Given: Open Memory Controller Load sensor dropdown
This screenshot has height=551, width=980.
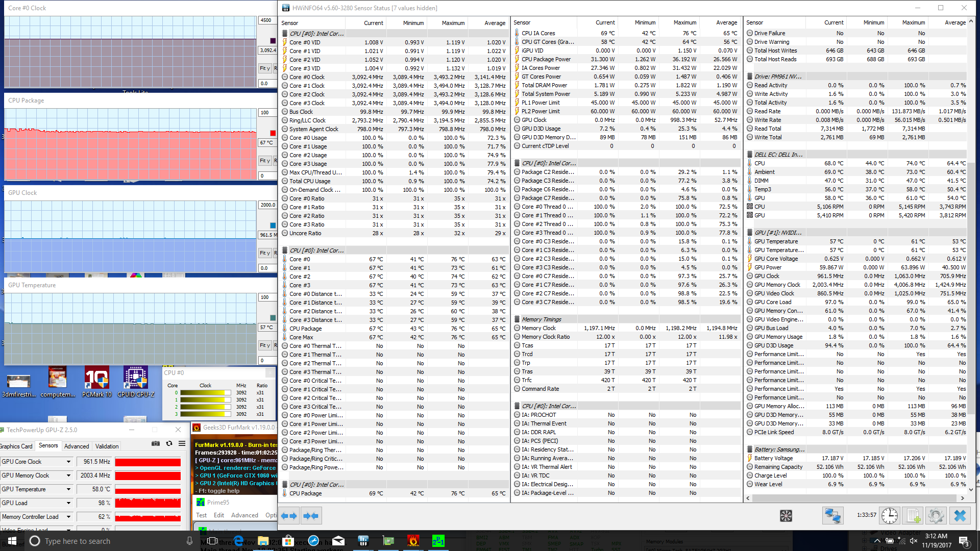Looking at the screenshot, I should tap(68, 517).
